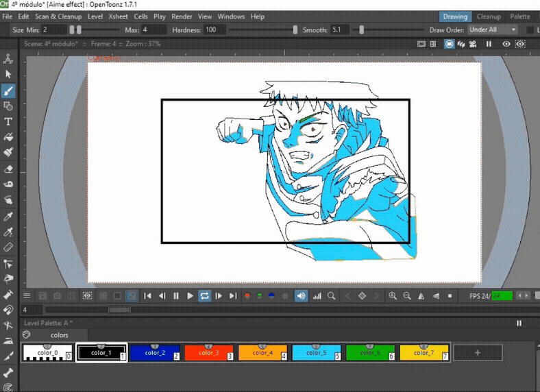Open the Scan & Cleanup menu
The image size is (540, 392).
[x=58, y=16]
